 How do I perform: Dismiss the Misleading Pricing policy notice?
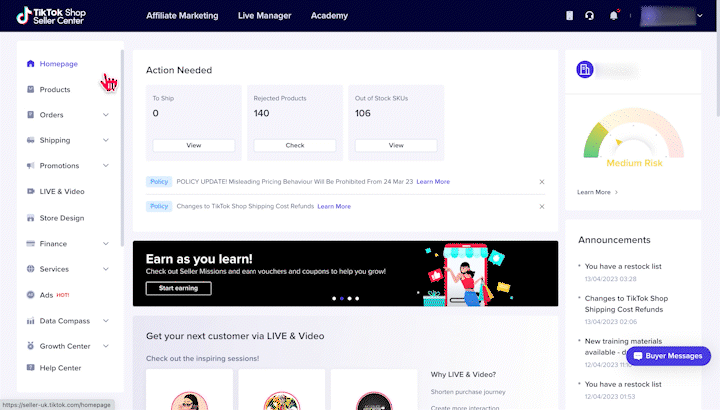542,182
